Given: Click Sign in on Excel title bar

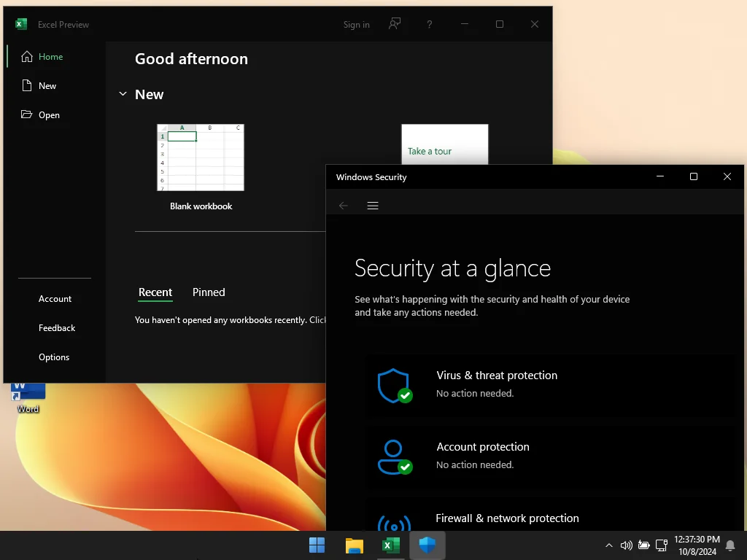Looking at the screenshot, I should tap(356, 25).
